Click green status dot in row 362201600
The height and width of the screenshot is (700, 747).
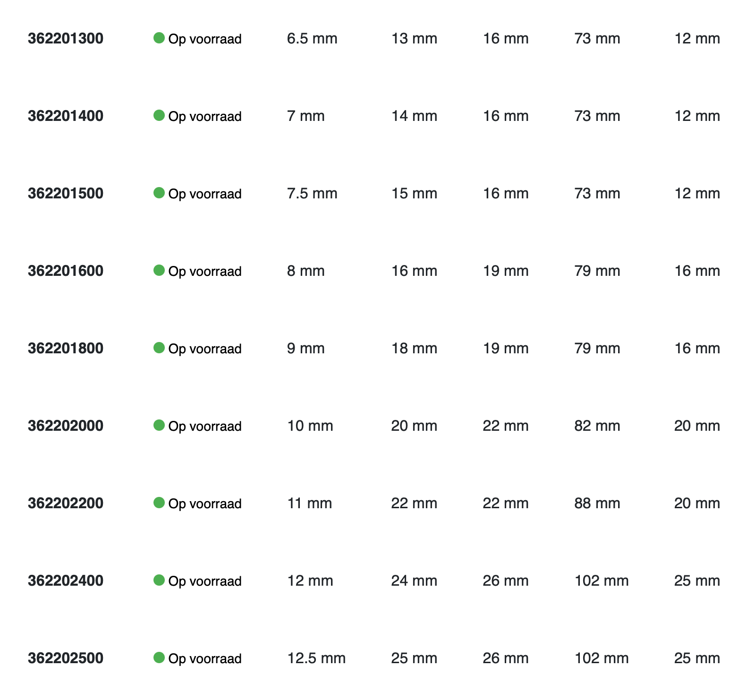pos(159,270)
